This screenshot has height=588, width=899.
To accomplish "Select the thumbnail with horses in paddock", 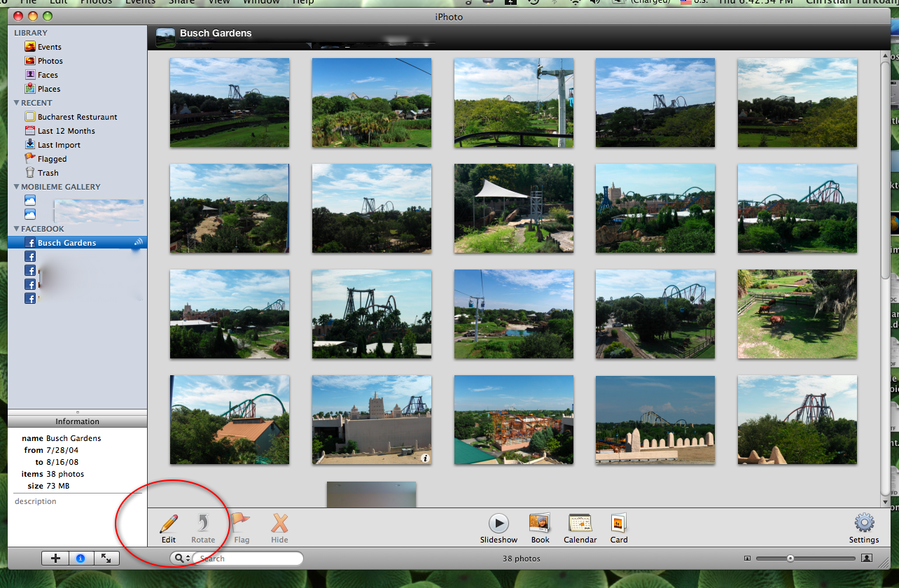I will (x=797, y=314).
